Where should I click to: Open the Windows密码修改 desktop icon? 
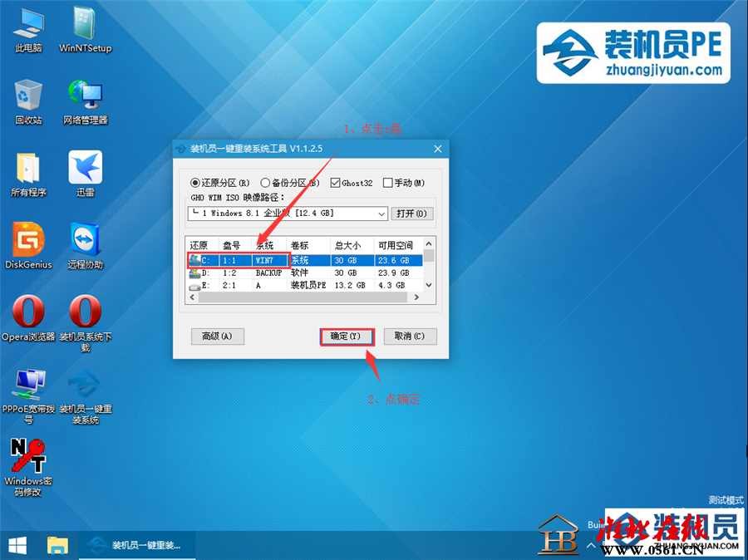click(x=28, y=469)
